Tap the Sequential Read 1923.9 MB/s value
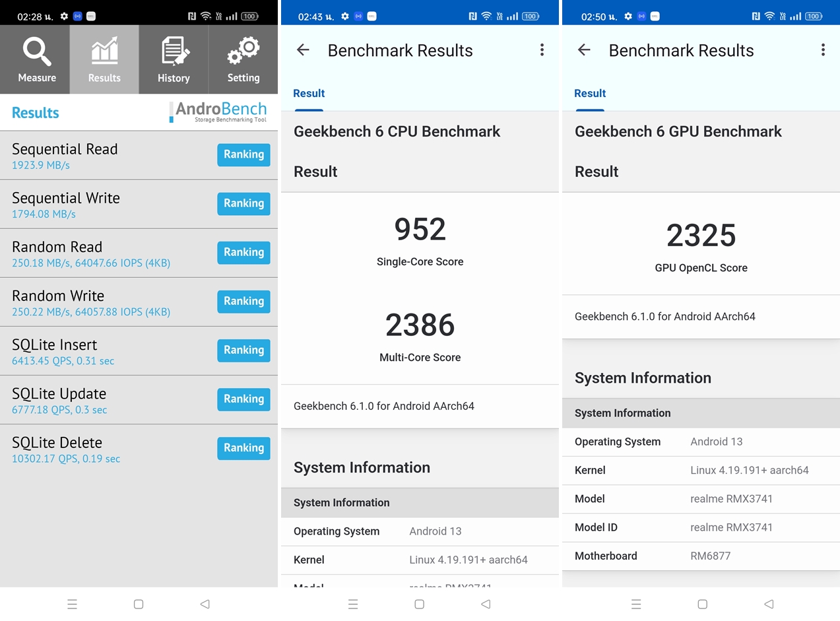The image size is (840, 621). pyautogui.click(x=41, y=165)
